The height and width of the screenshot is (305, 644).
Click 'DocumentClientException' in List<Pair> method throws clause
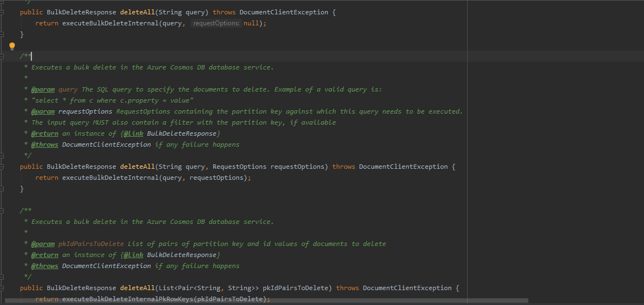click(407, 288)
